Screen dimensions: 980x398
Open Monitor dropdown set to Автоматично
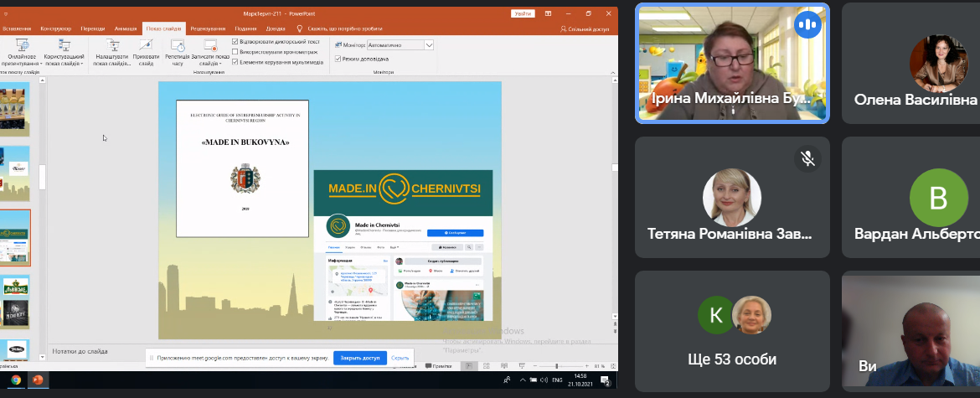[400, 45]
